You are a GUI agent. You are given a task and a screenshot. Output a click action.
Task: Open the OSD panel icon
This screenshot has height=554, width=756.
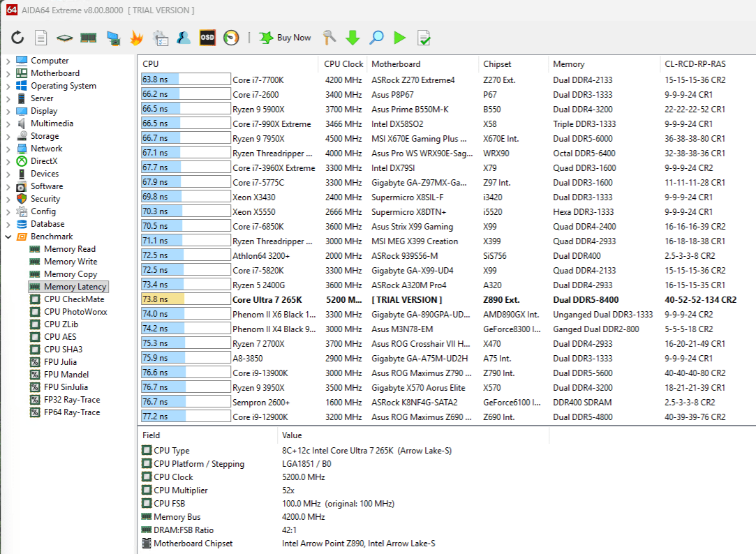pos(207,38)
